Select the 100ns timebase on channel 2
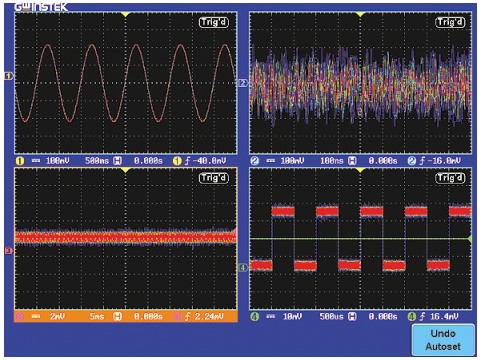This screenshot has width=480, height=361. [x=332, y=161]
